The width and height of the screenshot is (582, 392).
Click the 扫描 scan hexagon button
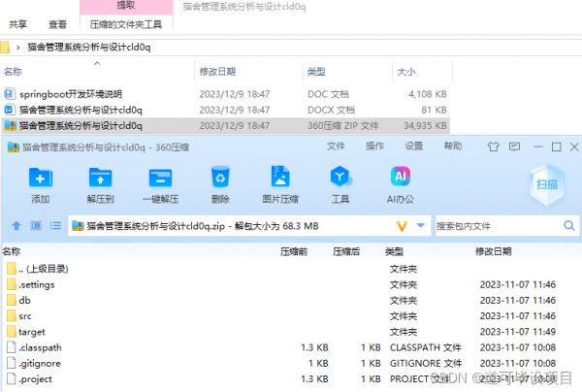[x=547, y=184]
